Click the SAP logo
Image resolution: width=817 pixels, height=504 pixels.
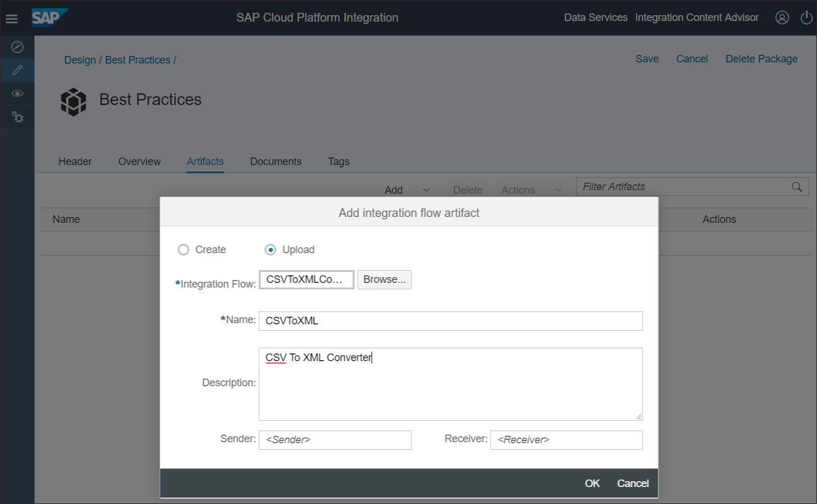pos(50,18)
